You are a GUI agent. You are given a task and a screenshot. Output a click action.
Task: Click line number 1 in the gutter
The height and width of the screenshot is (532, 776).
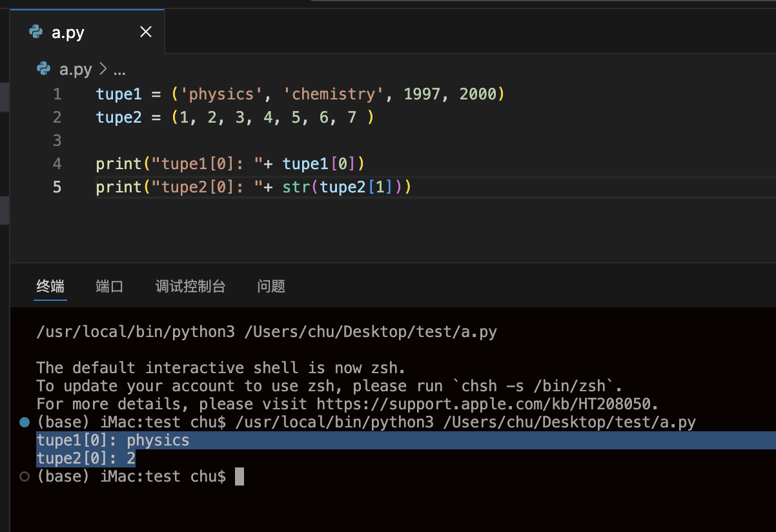[57, 94]
